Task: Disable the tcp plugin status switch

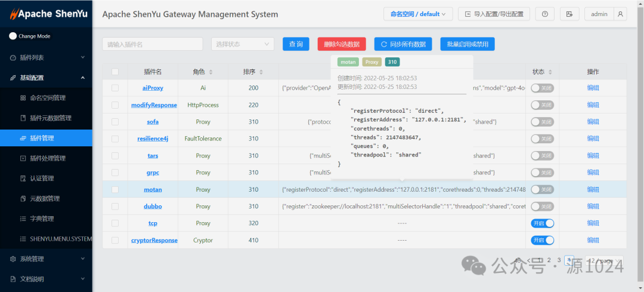Action: [542, 223]
